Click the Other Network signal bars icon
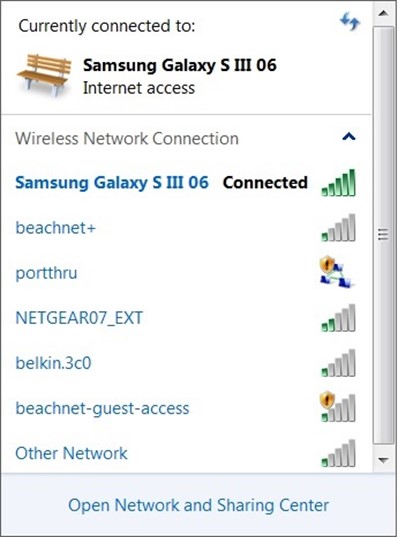Image resolution: width=398 pixels, height=537 pixels. 338,453
